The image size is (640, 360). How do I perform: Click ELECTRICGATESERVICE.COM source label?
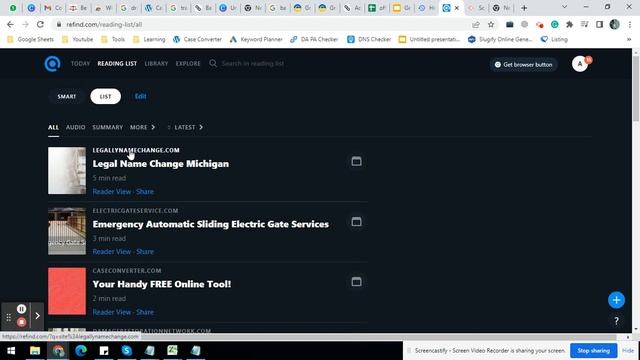[135, 211]
